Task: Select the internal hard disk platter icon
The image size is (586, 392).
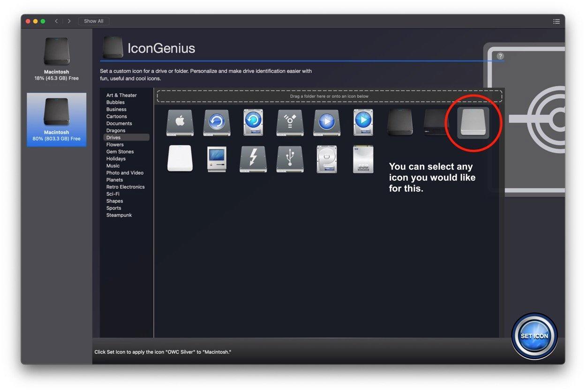Action: 326,159
